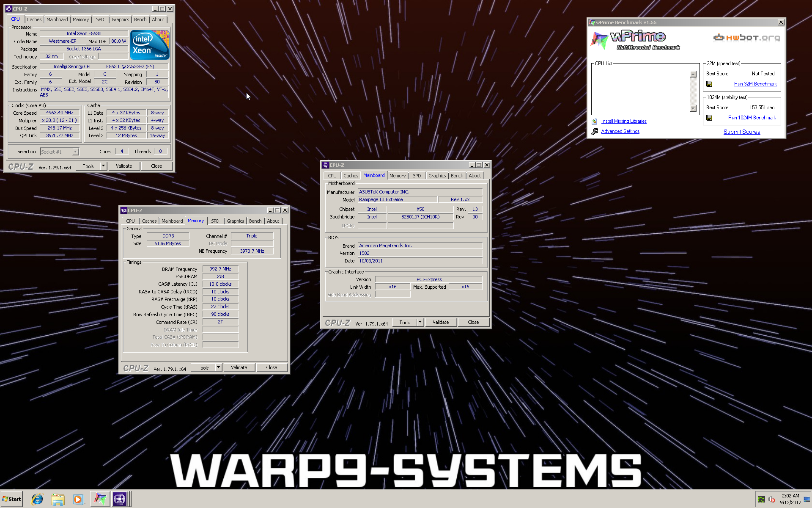Click the Advanced Settings wrench icon
This screenshot has height=508, width=812.
pyautogui.click(x=595, y=131)
